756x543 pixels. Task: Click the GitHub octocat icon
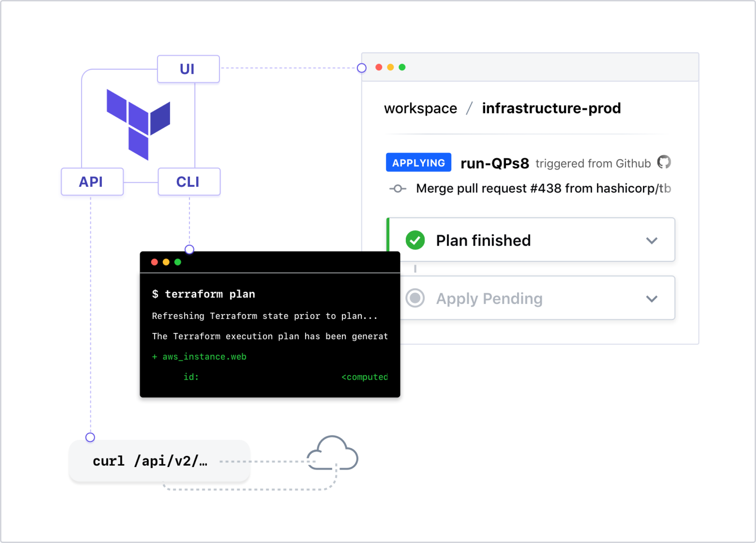point(664,162)
